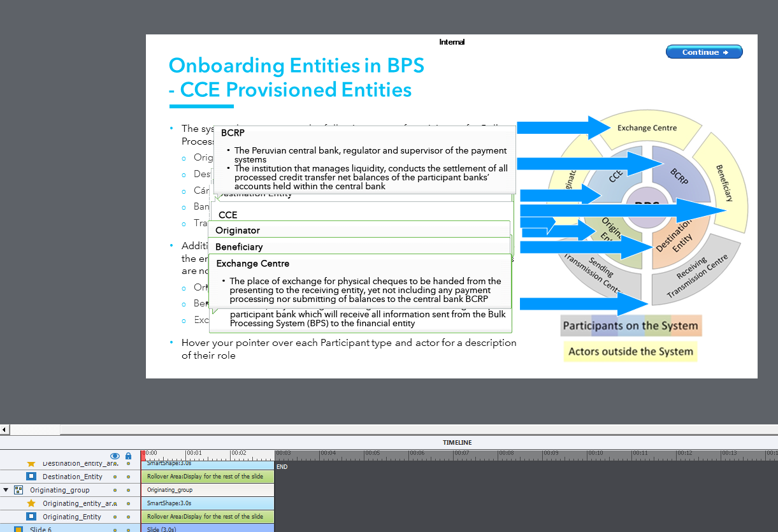Click the Continue button on the slide
Image resolution: width=778 pixels, height=532 pixels.
tap(704, 52)
